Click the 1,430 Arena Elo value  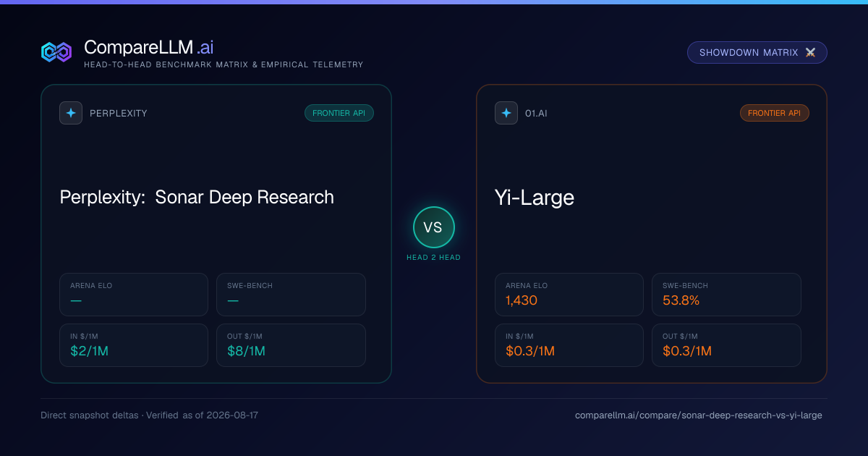[x=522, y=300]
